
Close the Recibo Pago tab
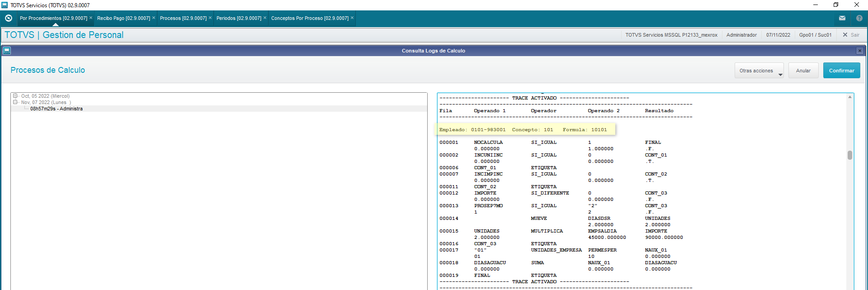coord(154,18)
